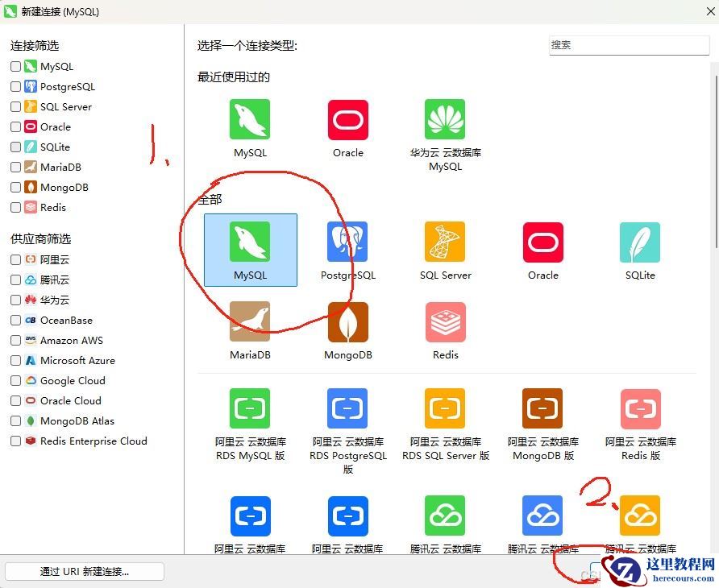Choose SQL Server connection type icon

(x=445, y=242)
